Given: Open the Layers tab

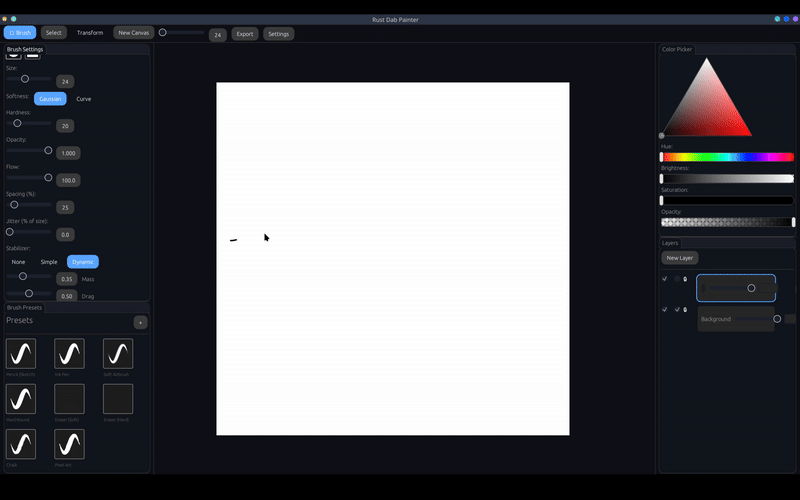Looking at the screenshot, I should click(x=670, y=243).
